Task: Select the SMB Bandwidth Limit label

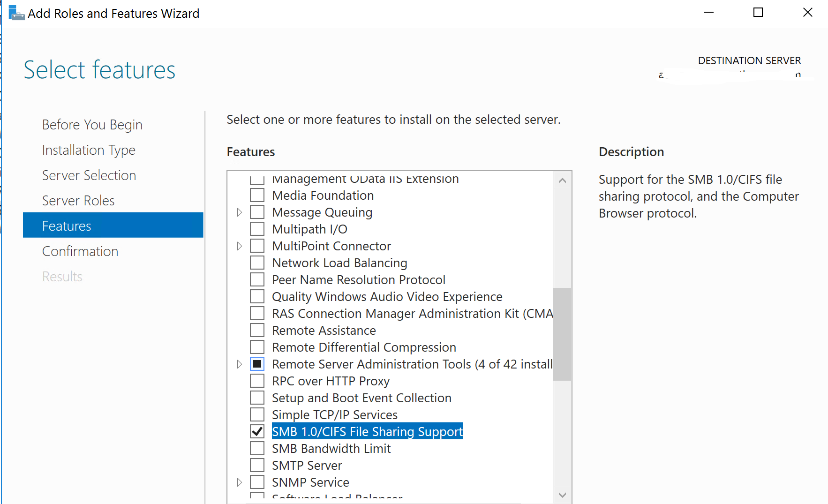Action: (331, 449)
